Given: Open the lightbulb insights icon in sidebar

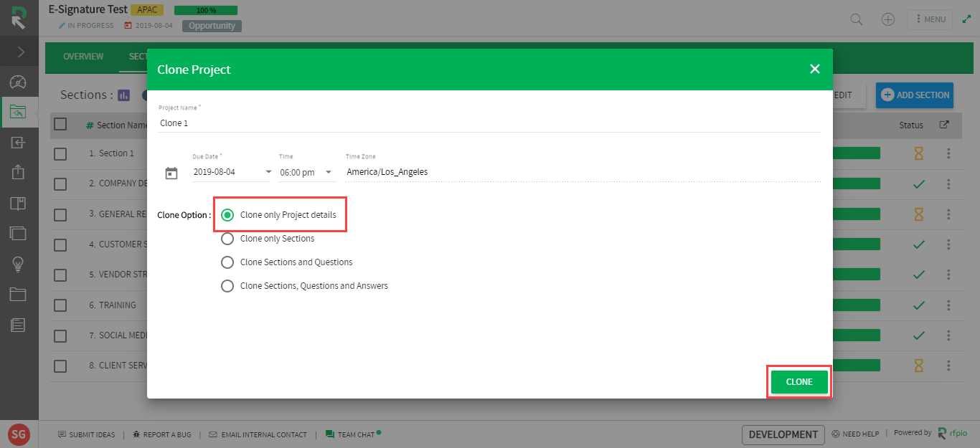Looking at the screenshot, I should pos(19,264).
